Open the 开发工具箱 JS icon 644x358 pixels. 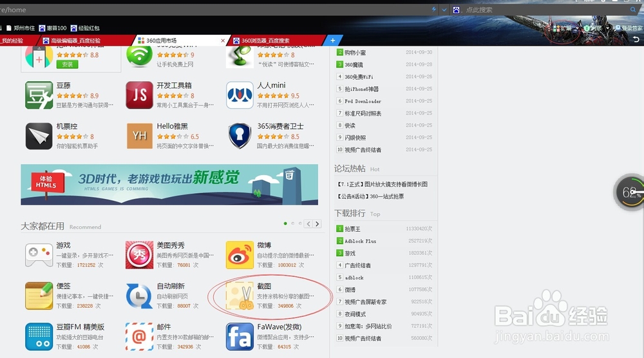(x=139, y=95)
